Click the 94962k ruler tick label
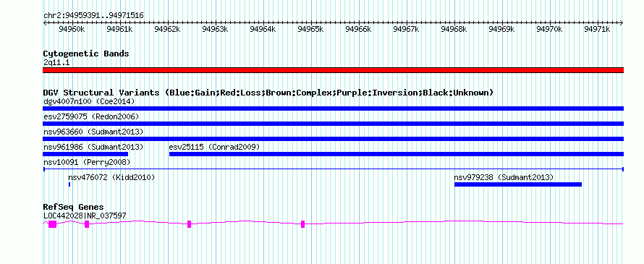This screenshot has width=644, height=264. pos(167,29)
